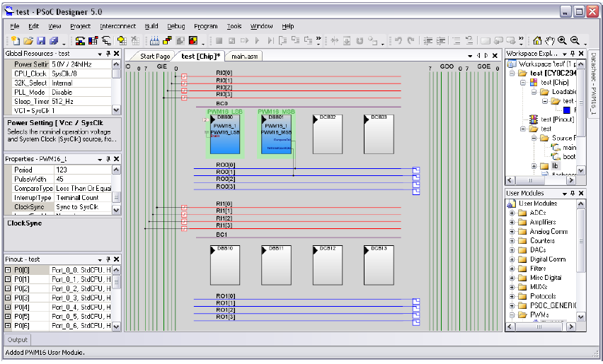Expand the lib folder in Workspace Explorer
This screenshot has width=603, height=364.
pos(534,166)
